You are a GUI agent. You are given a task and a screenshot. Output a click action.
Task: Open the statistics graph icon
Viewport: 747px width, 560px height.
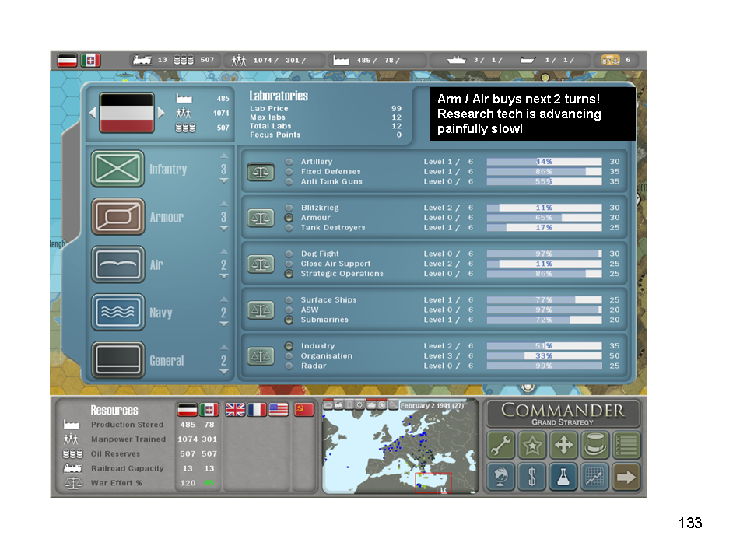594,477
